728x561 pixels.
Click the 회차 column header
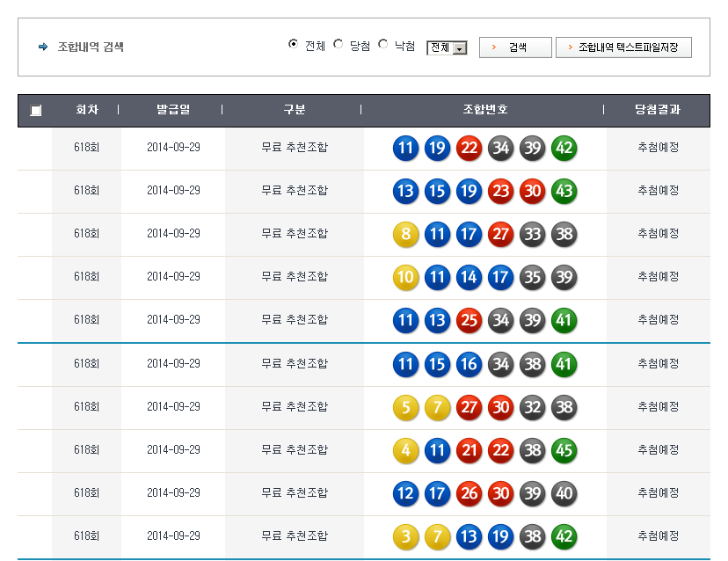86,110
